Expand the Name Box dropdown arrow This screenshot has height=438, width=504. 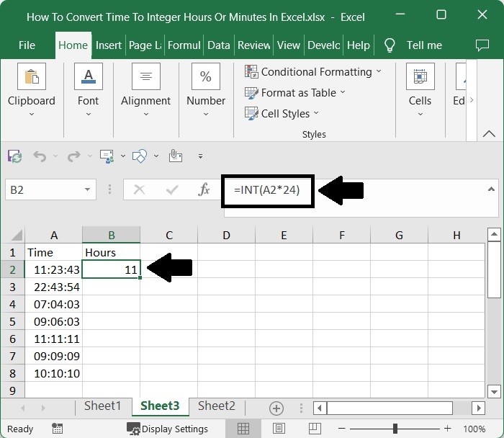(x=88, y=190)
